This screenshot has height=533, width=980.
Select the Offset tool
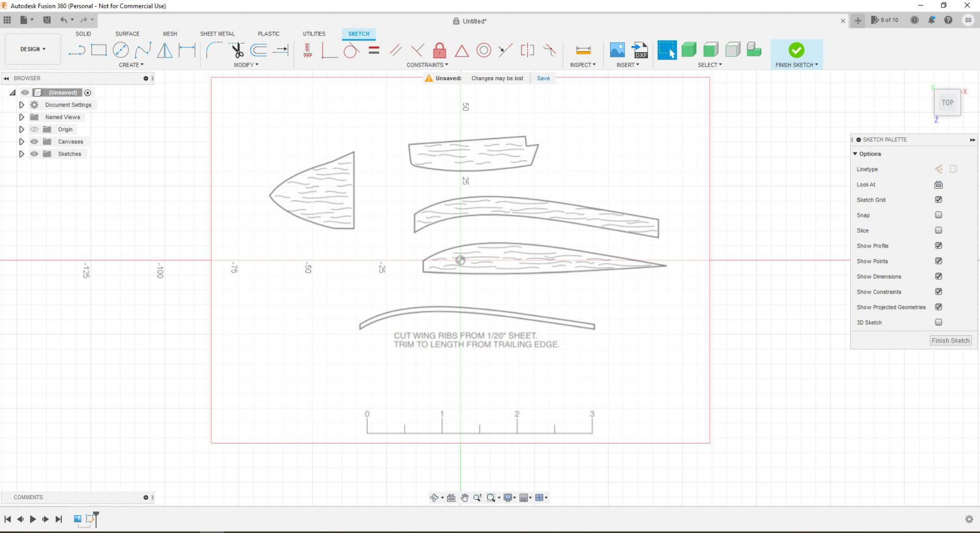coord(259,50)
